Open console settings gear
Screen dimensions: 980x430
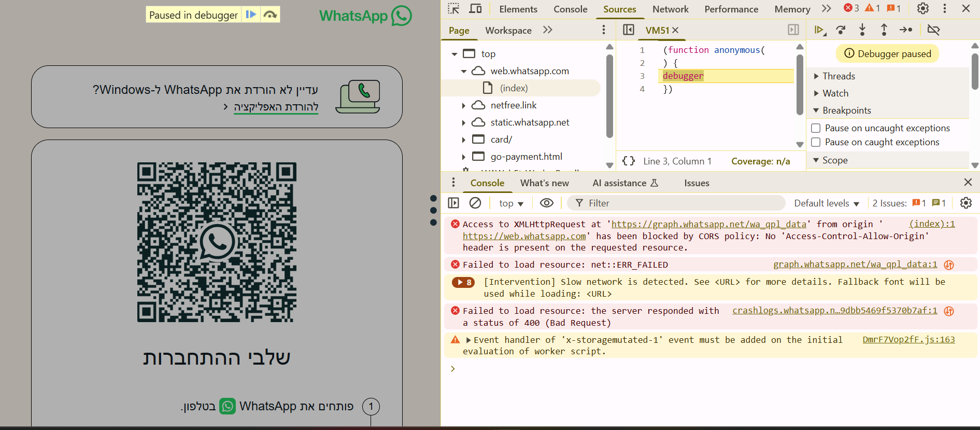pyautogui.click(x=966, y=203)
